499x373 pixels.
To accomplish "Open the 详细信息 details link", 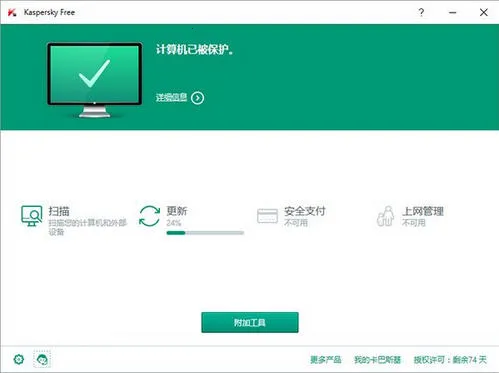I will pos(171,97).
